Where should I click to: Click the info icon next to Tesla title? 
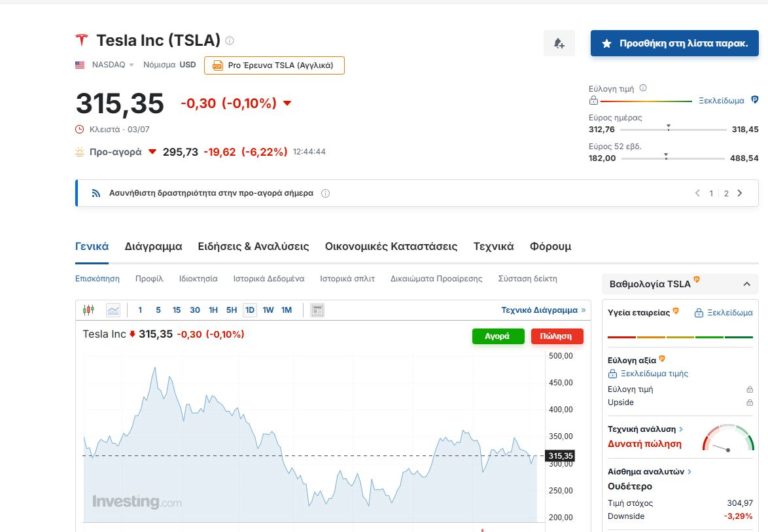point(230,41)
